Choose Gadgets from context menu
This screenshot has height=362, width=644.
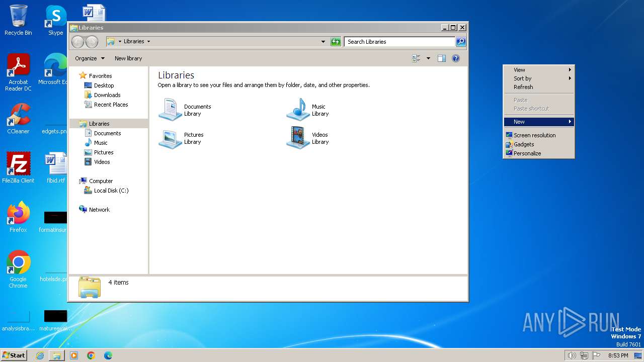coord(539,144)
